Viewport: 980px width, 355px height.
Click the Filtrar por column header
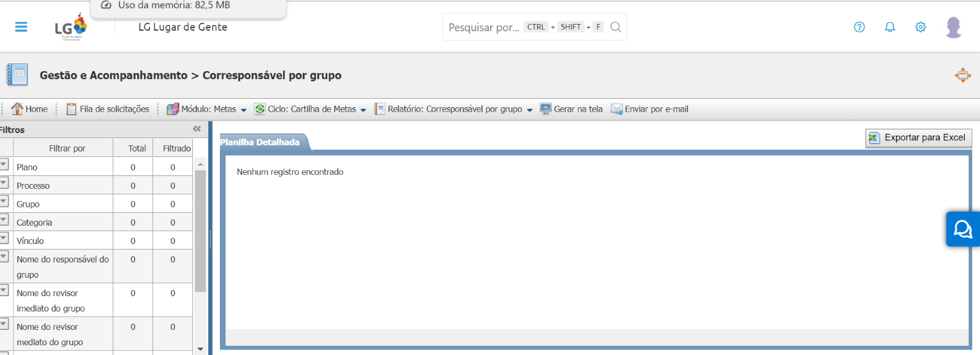(x=67, y=148)
